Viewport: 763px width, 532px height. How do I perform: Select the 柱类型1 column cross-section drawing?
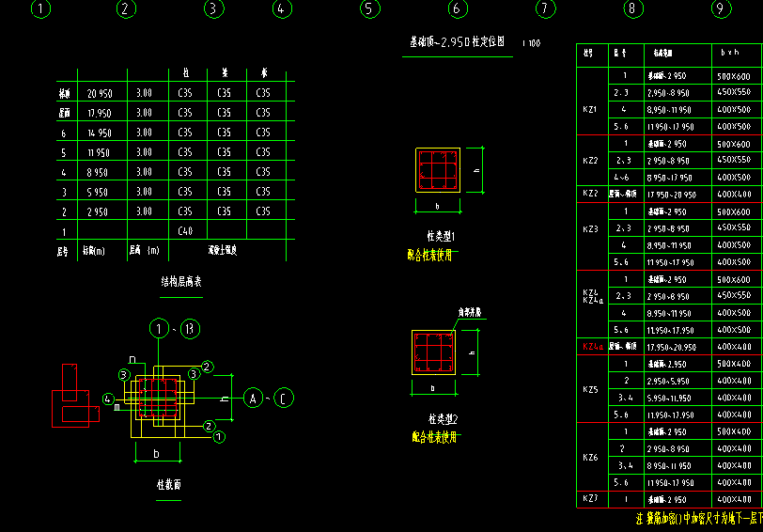pos(438,170)
